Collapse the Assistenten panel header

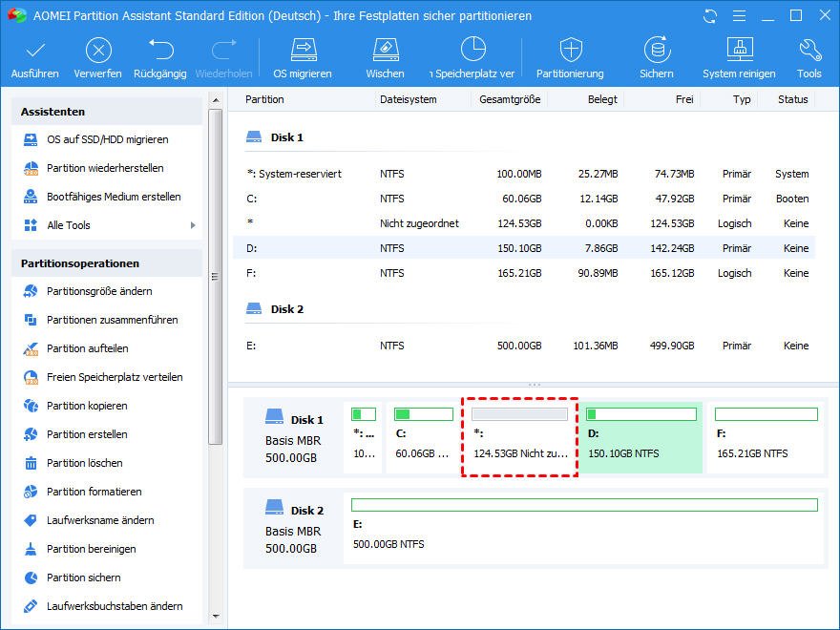pos(106,112)
